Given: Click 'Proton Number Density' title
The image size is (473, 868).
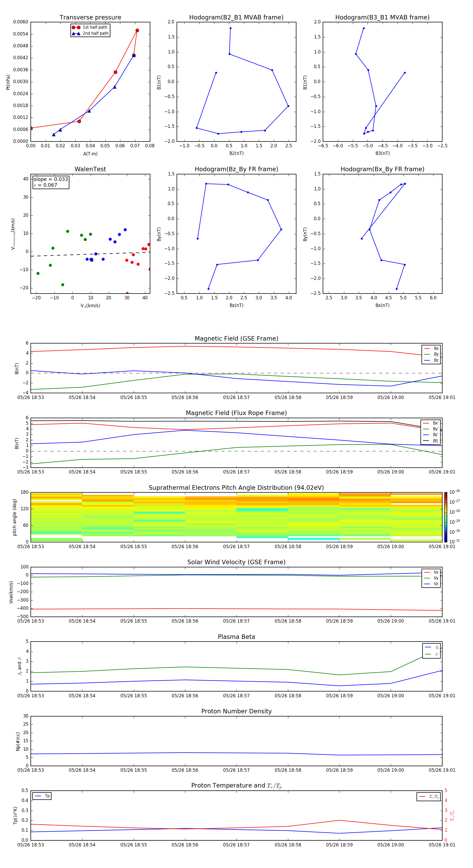Looking at the screenshot, I should tap(236, 711).
